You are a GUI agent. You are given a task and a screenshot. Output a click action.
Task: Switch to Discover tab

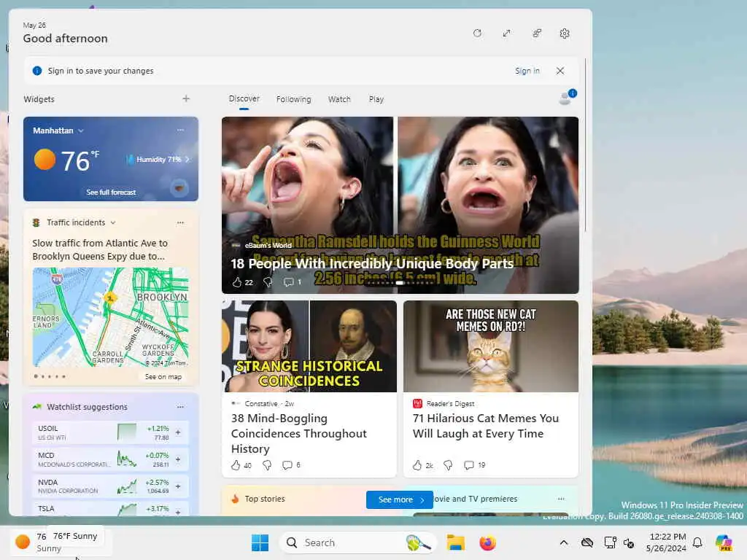point(244,99)
